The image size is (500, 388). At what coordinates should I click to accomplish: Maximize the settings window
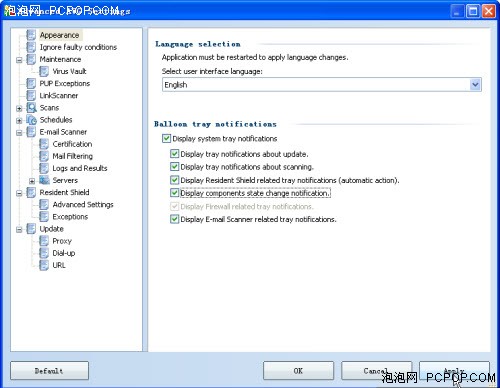click(x=473, y=11)
